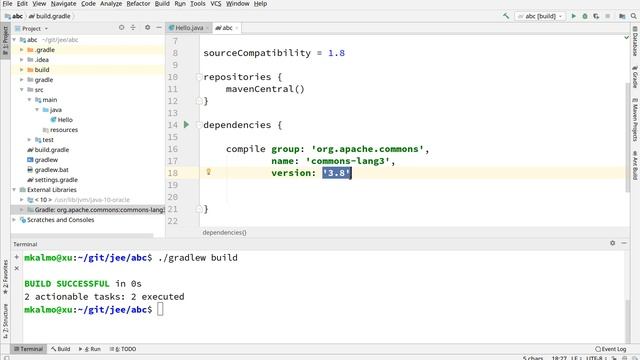Toggle tool window bars corner icon

[6, 358]
